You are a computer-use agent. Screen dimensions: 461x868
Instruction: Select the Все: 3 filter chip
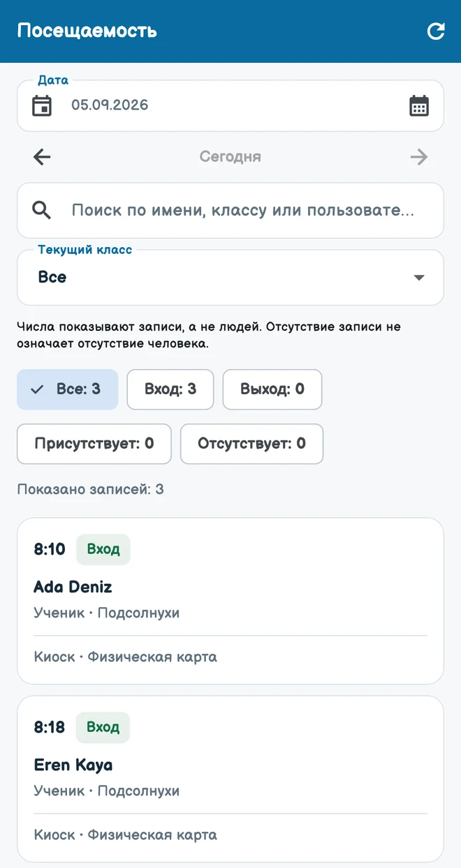68,389
